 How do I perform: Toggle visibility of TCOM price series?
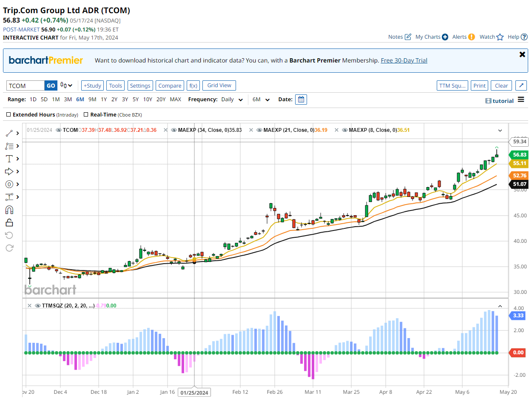[59, 130]
